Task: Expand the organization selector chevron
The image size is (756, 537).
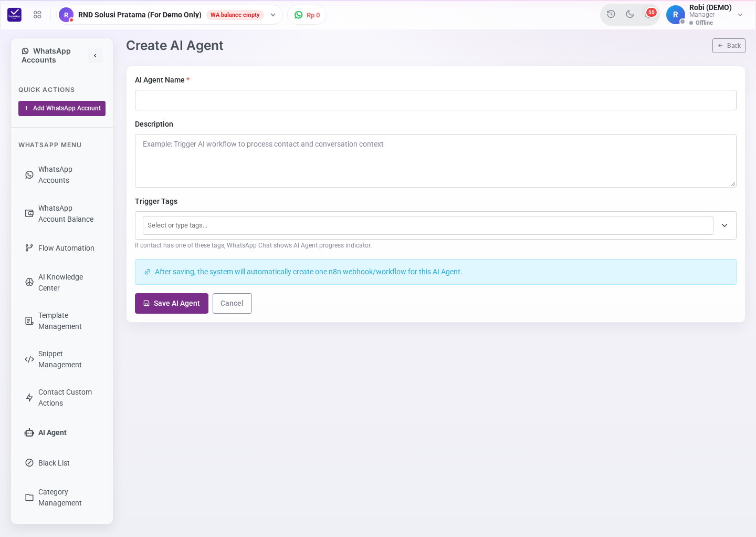Action: 273,15
